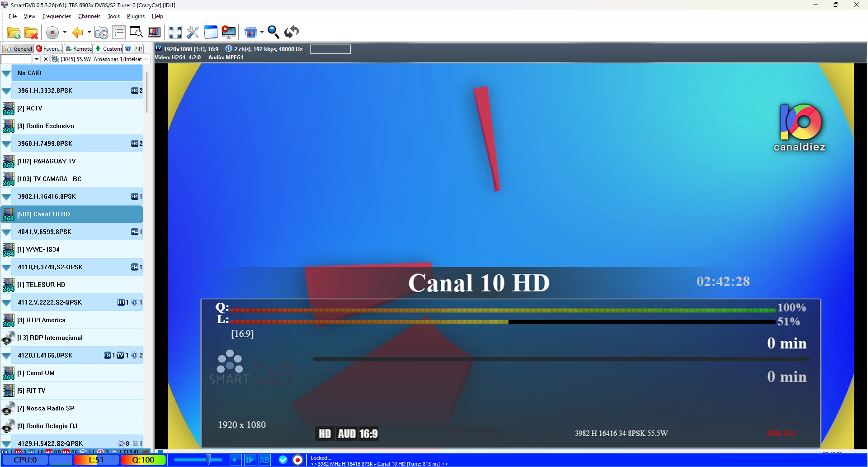The height and width of the screenshot is (467, 868).
Task: Open the Channels menu
Action: [89, 16]
